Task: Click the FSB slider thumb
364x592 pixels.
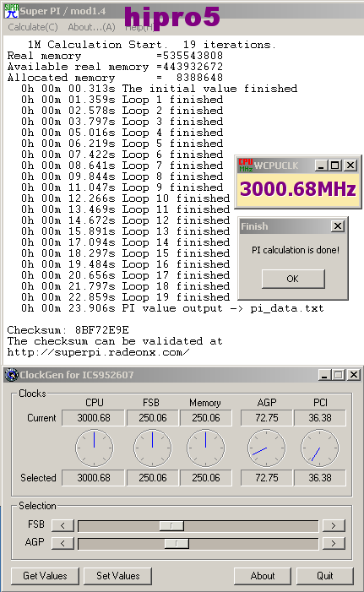Action: (171, 525)
